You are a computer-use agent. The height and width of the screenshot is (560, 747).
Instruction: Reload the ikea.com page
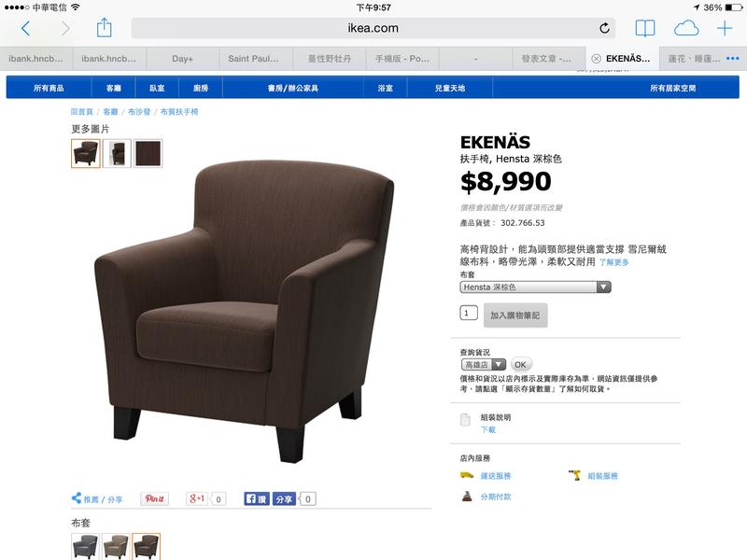(x=604, y=28)
